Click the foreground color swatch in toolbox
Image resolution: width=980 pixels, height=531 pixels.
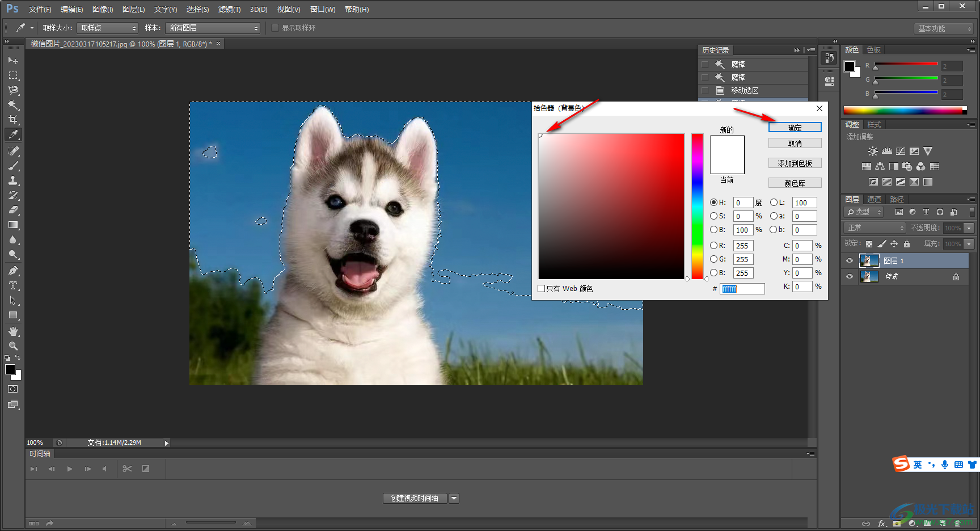click(x=10, y=369)
